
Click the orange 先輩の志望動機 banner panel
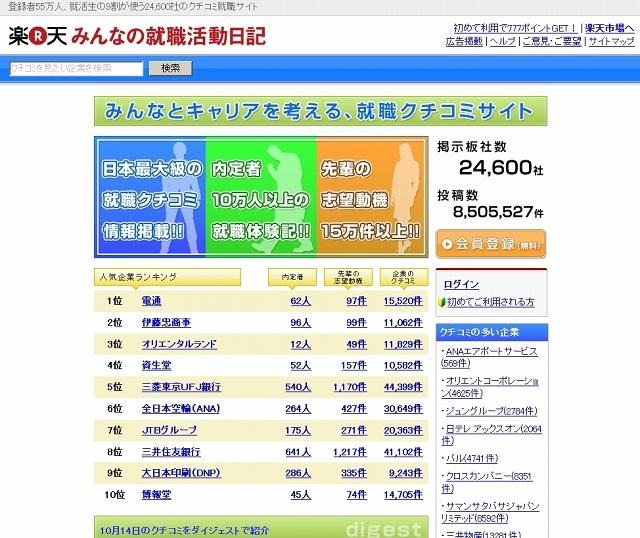(371, 198)
